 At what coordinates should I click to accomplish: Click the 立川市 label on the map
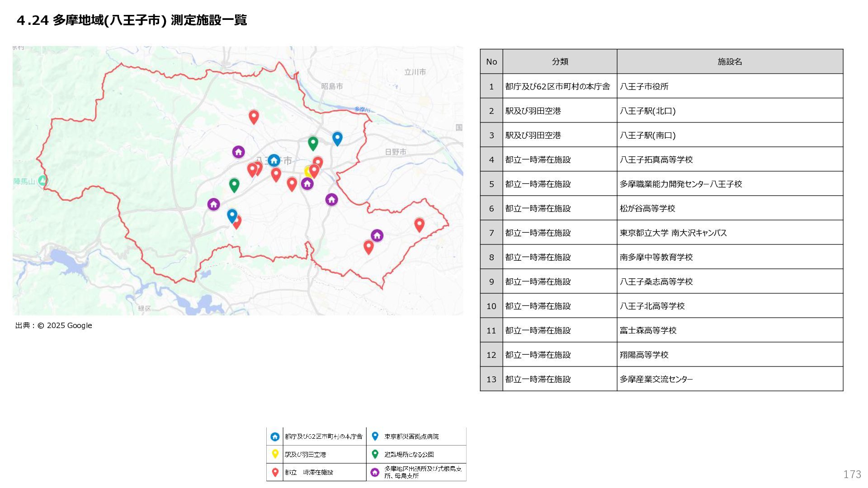[x=415, y=72]
